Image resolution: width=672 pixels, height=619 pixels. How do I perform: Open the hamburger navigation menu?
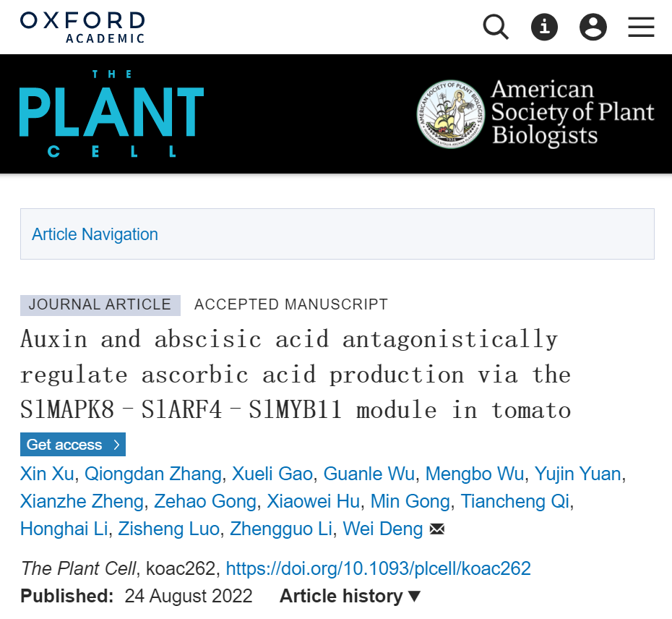641,27
